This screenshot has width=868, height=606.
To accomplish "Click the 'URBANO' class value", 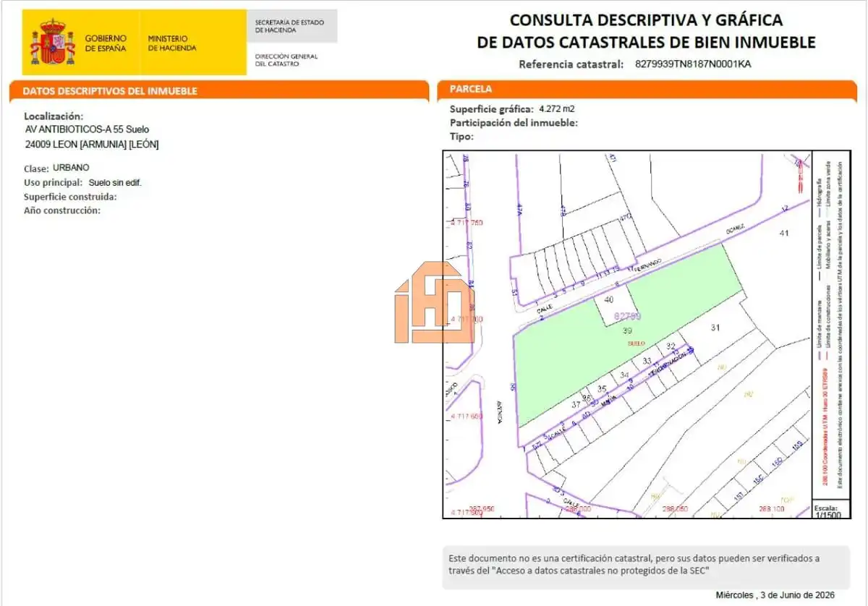I will tap(72, 168).
